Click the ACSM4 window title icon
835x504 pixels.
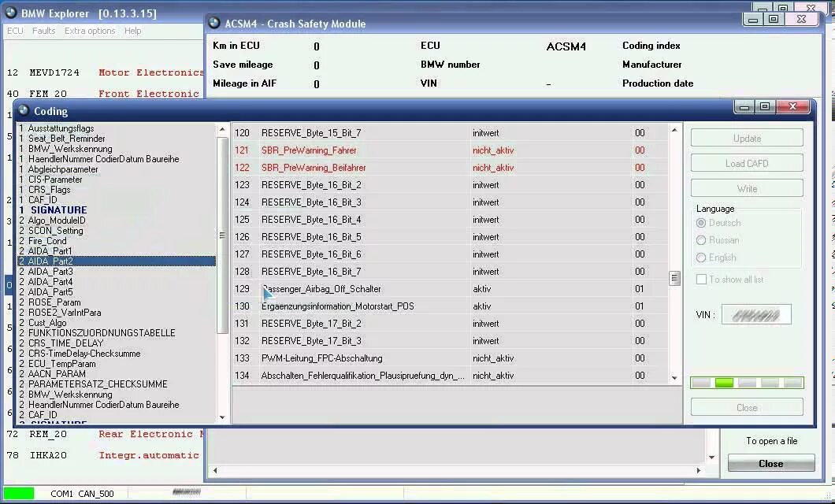pos(214,23)
